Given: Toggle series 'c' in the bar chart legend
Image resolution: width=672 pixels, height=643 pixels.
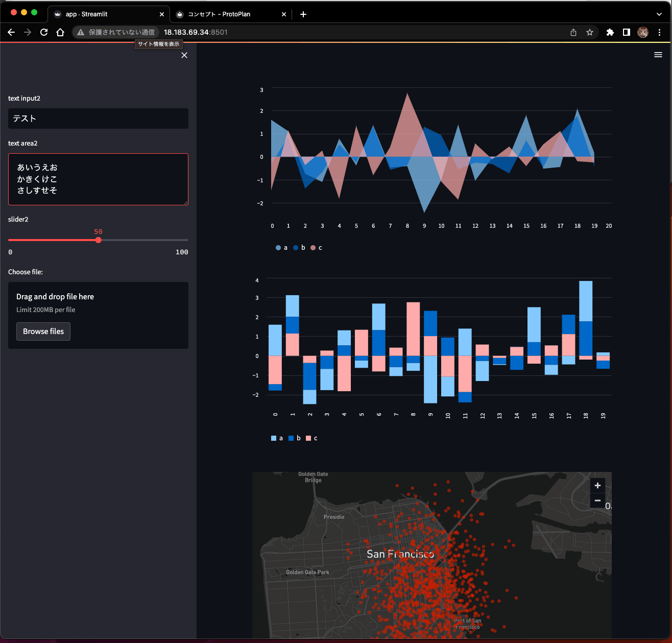Looking at the screenshot, I should (311, 438).
